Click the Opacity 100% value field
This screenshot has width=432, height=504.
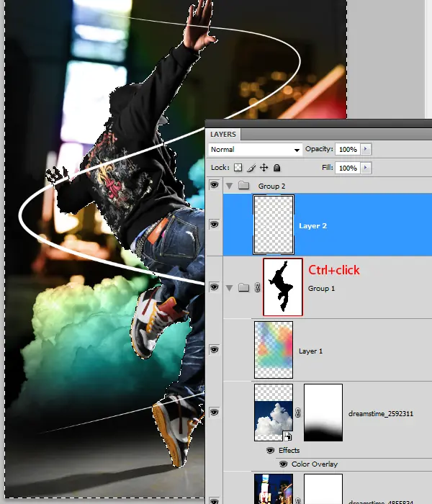tap(348, 149)
